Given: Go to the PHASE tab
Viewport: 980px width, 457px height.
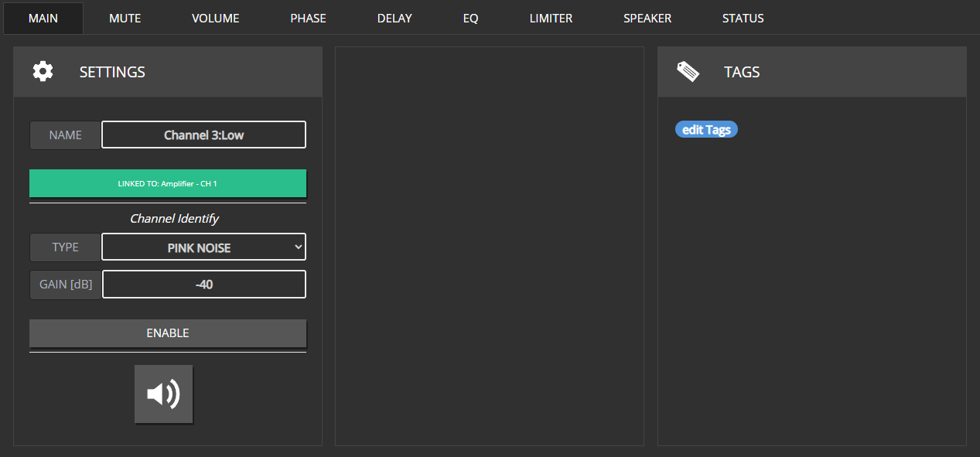Looking at the screenshot, I should coord(308,19).
